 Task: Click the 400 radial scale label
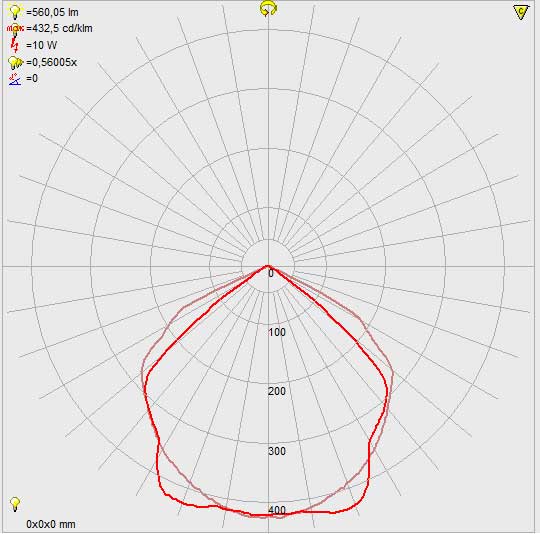click(x=277, y=510)
